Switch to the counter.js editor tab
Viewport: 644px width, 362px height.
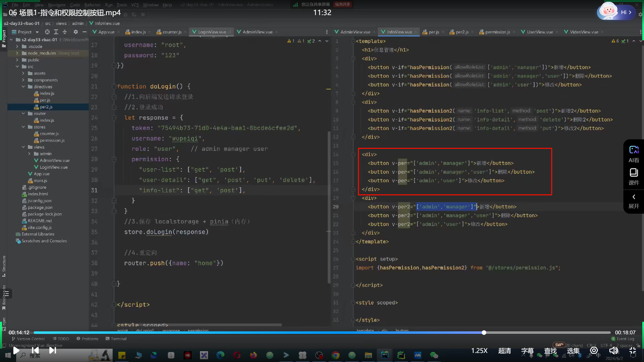pyautogui.click(x=172, y=32)
